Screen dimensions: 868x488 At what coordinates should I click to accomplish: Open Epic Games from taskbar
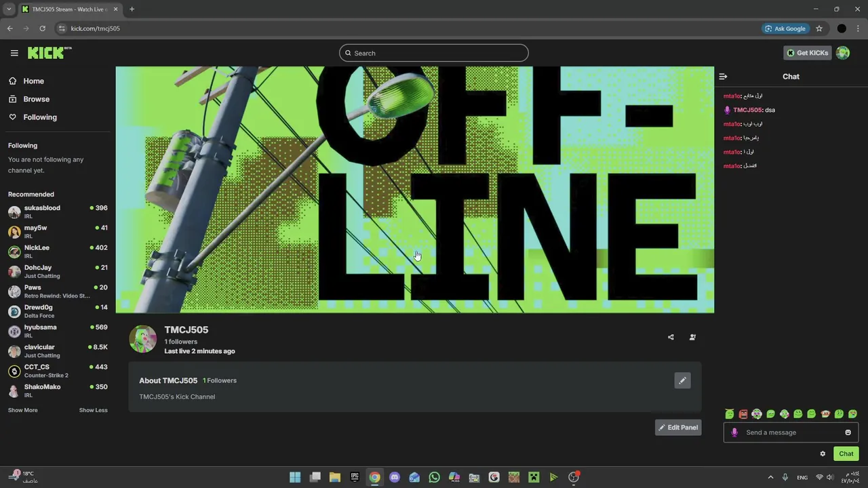[355, 477]
